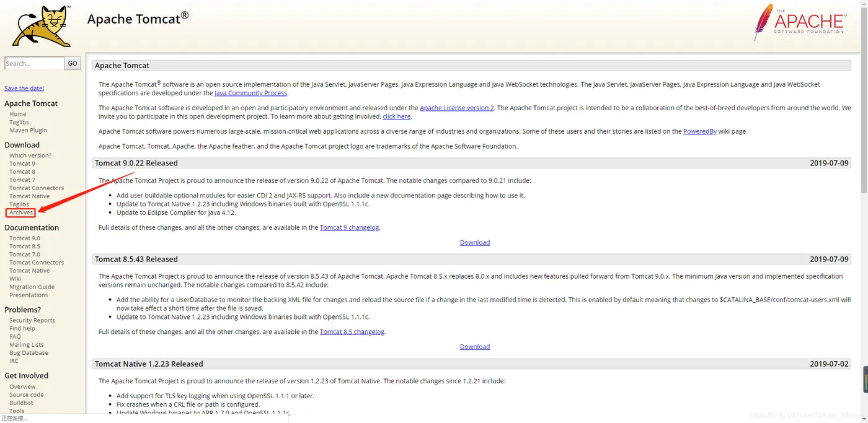Image resolution: width=868 pixels, height=423 pixels.
Task: Follow the 'click here' get involved link
Action: 397,116
